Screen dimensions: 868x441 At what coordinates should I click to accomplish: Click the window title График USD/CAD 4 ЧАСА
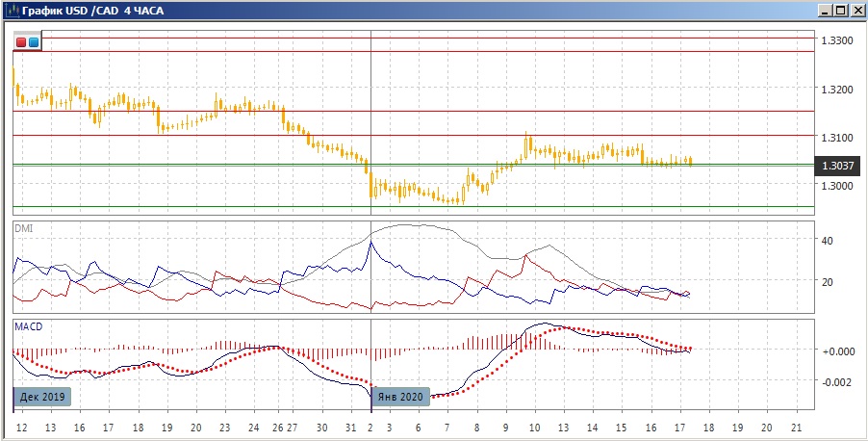coord(93,11)
